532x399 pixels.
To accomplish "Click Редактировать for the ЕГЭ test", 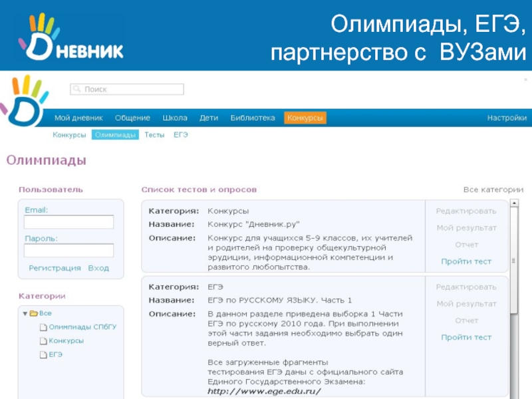I will pos(466,287).
